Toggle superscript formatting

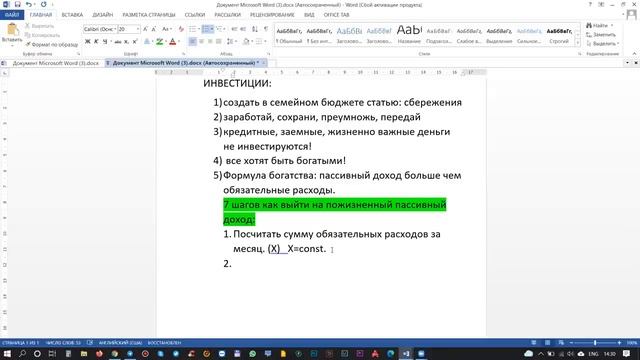(x=135, y=42)
